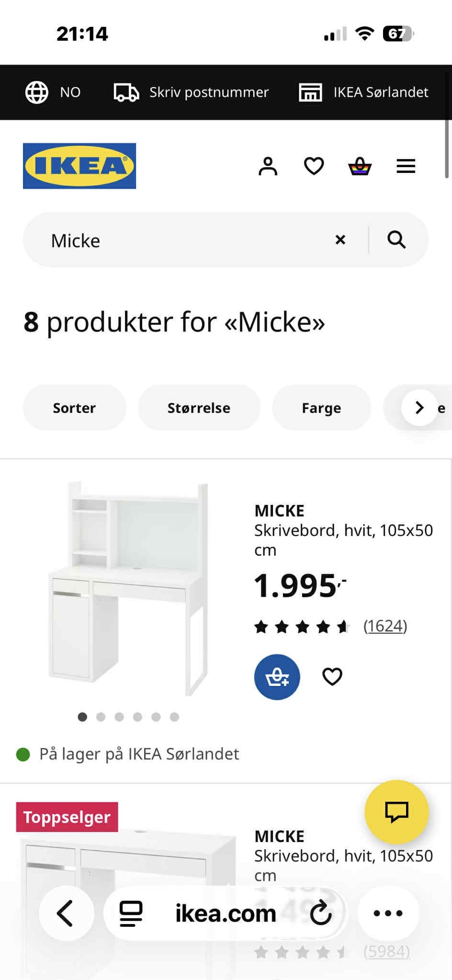Toggle favorite heart for first MICKE desk
452x980 pixels.
coord(332,677)
